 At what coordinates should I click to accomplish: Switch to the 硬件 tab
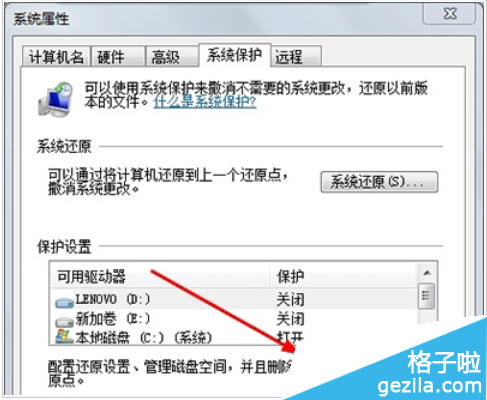pos(118,57)
